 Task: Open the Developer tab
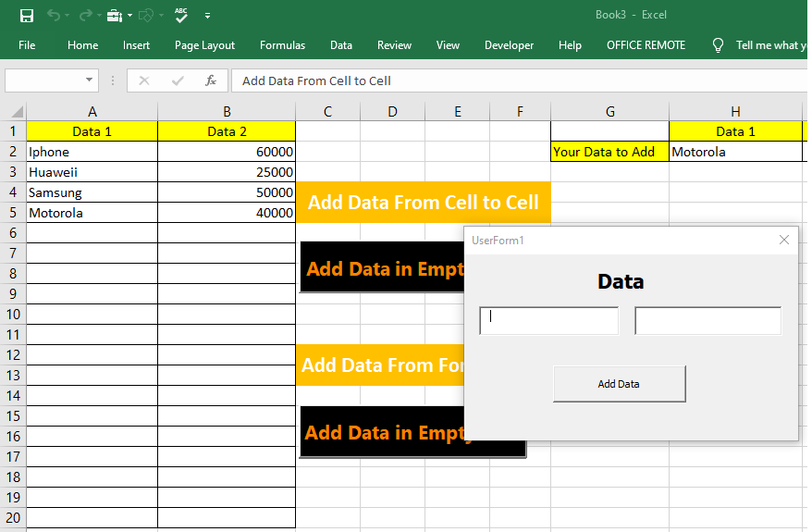pyautogui.click(x=509, y=45)
